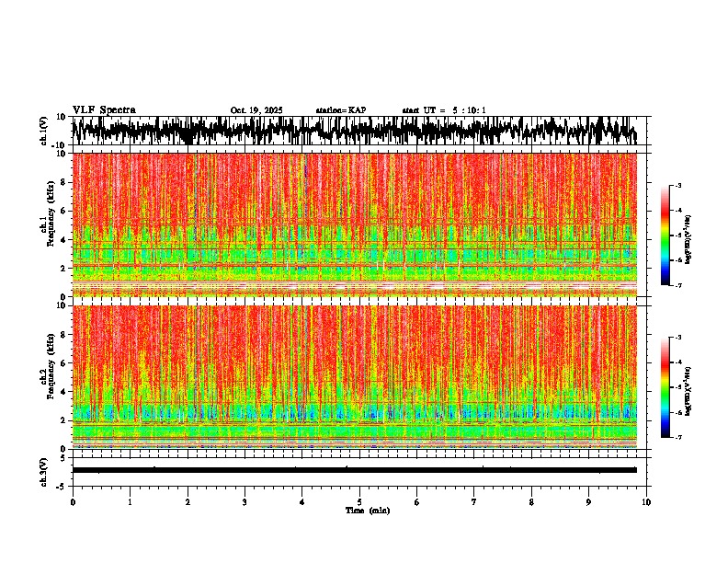Click the time axis tick label "1"
This screenshot has width=728, height=563.
[x=130, y=502]
